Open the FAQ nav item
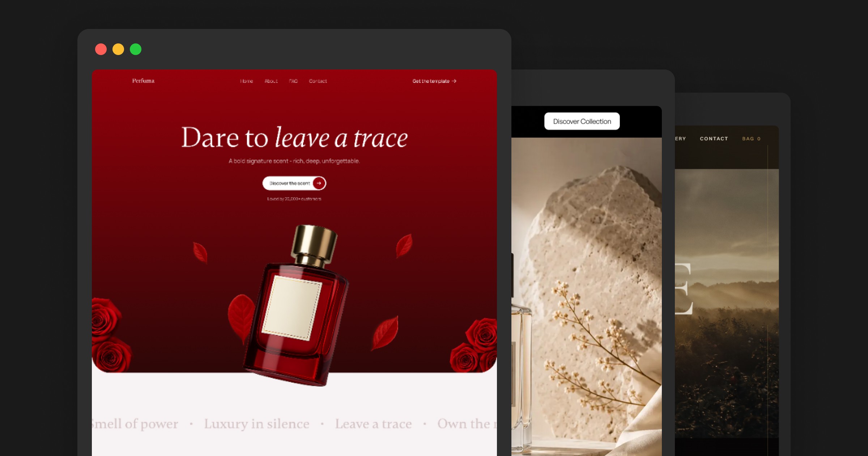Screen dimensions: 868x456 point(293,81)
